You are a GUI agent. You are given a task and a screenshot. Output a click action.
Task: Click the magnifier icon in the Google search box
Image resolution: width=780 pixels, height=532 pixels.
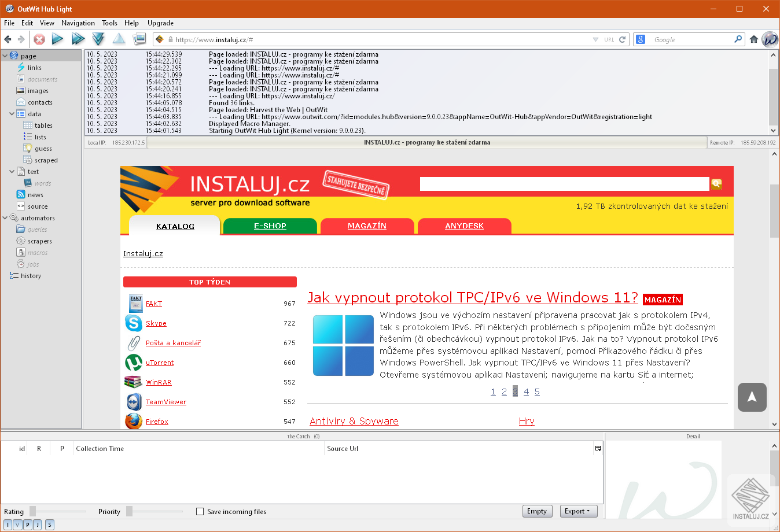pos(738,39)
